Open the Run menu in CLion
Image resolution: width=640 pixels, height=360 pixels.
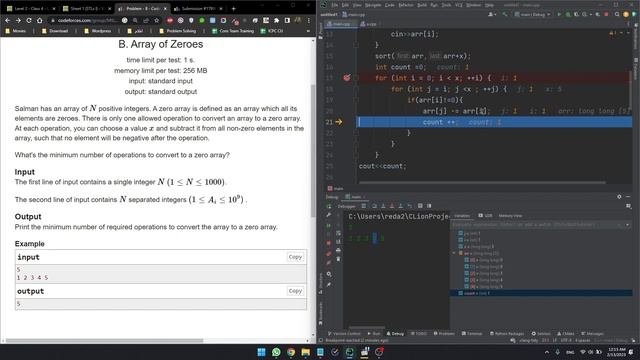434,5
